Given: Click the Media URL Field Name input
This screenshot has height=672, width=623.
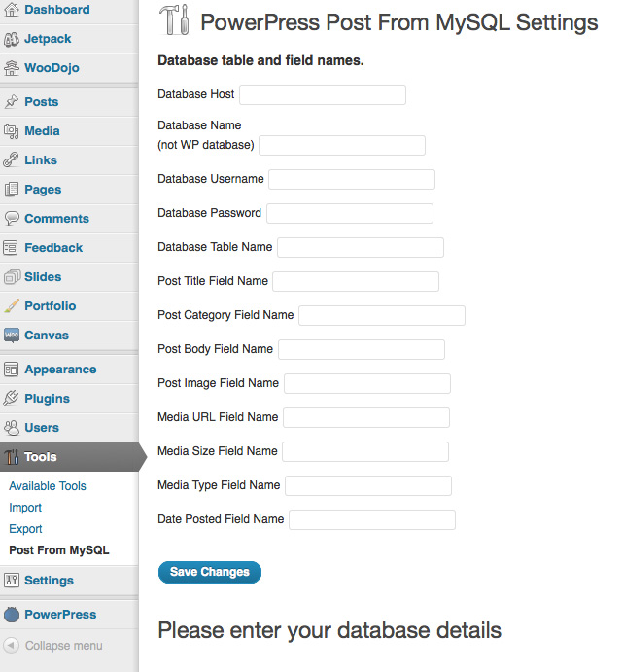Looking at the screenshot, I should pyautogui.click(x=365, y=417).
